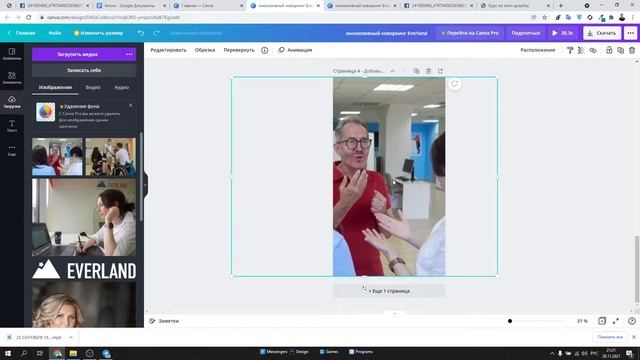Image resolution: width=640 pixels, height=360 pixels.
Task: Open the Windows Start menu
Action: [x=7, y=353]
